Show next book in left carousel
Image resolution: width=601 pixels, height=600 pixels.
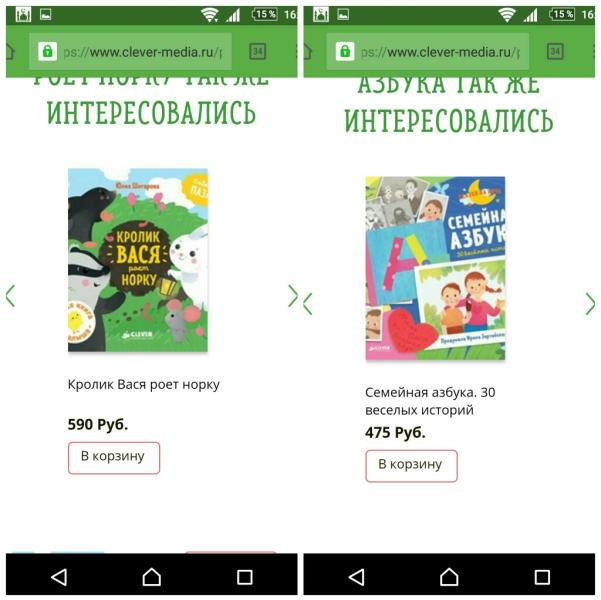(293, 296)
